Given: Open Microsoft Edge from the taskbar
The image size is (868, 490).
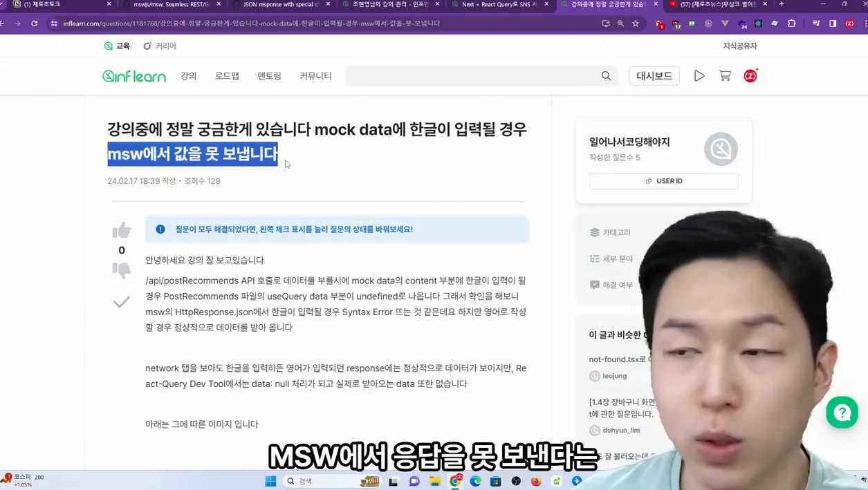Looking at the screenshot, I should coord(476,481).
